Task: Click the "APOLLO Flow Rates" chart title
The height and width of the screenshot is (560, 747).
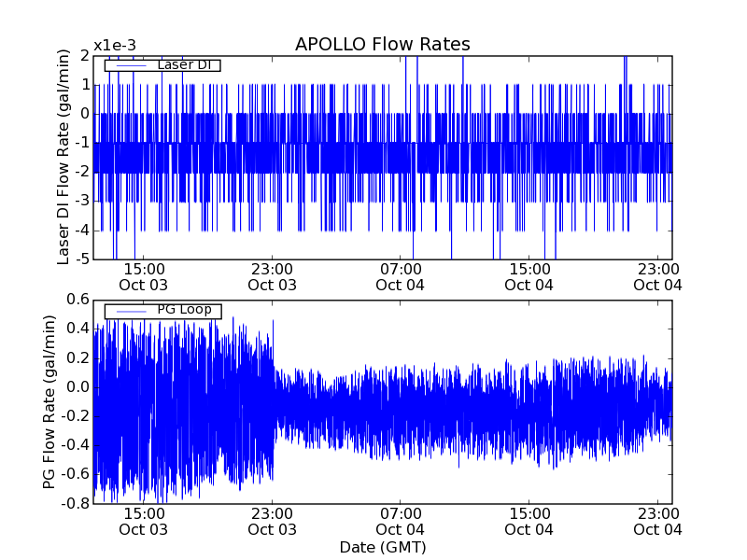Action: click(382, 44)
